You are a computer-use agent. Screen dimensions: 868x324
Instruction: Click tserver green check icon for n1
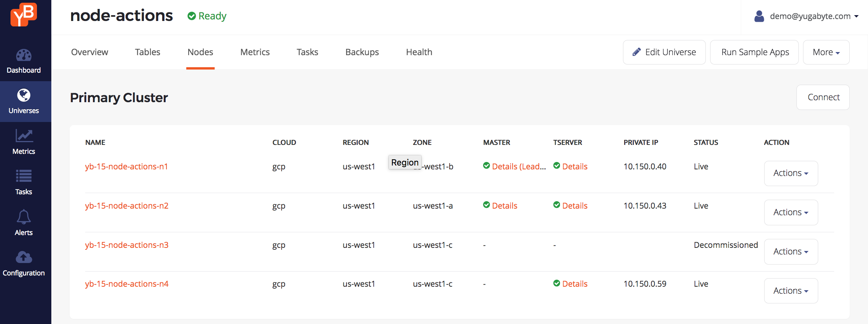[x=557, y=165]
